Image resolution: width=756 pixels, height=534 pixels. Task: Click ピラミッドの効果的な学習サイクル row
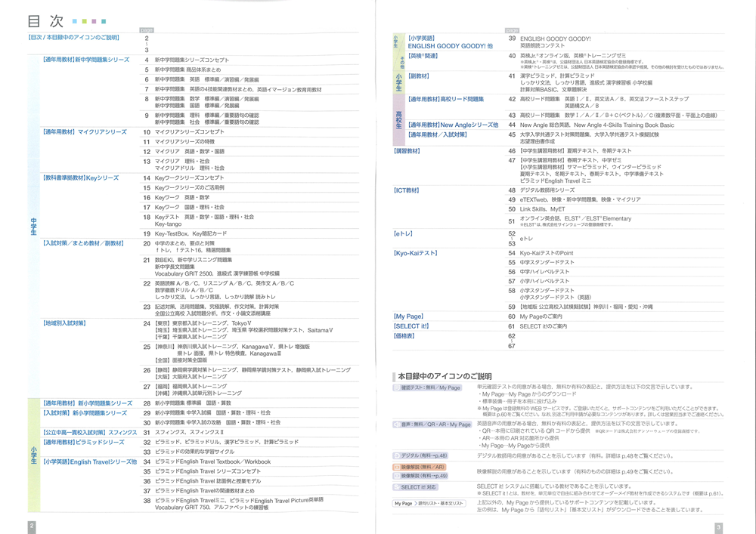pos(194,452)
